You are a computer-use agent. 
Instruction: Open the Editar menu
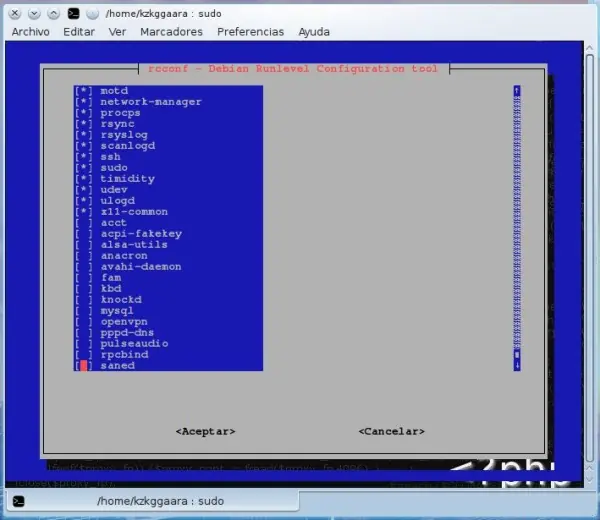pyautogui.click(x=79, y=32)
